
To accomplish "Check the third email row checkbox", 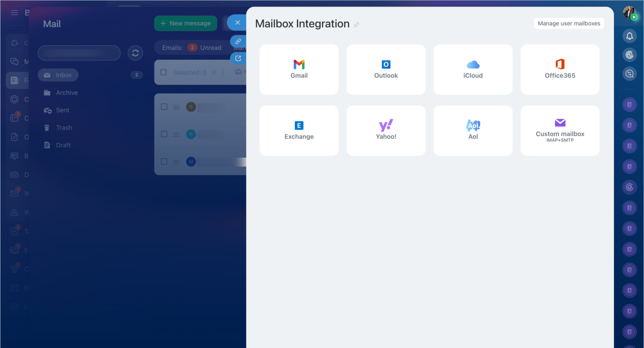I will point(164,162).
